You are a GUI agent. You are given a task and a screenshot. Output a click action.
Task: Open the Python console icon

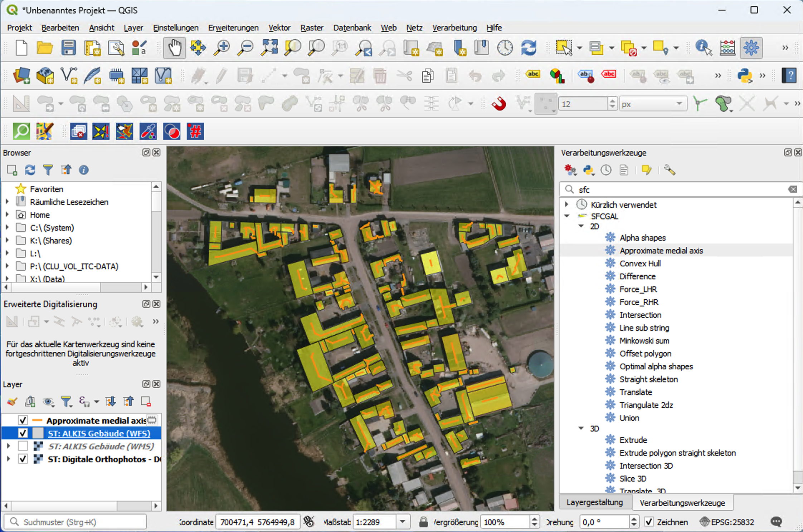[x=745, y=75]
